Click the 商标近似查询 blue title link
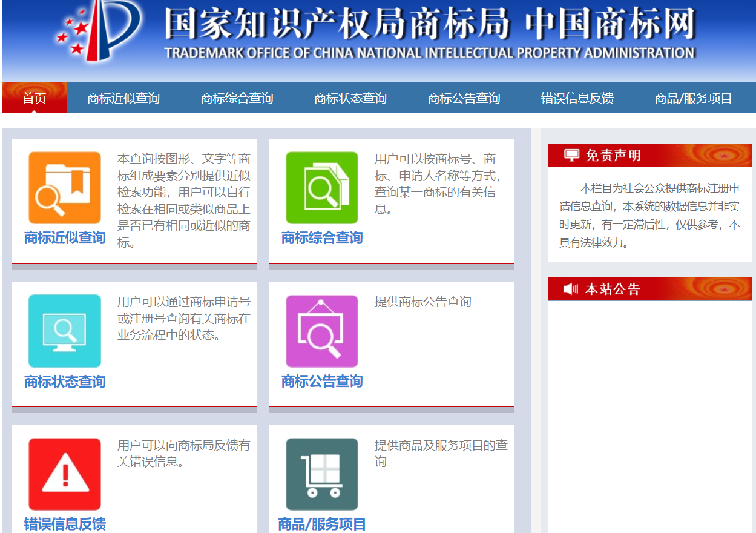 [x=65, y=238]
